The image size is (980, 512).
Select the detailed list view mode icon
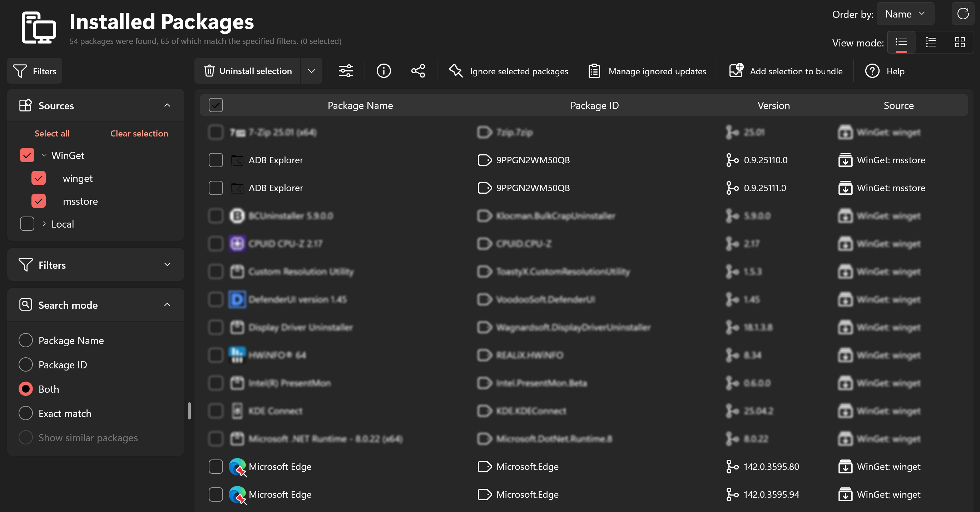[x=931, y=42]
